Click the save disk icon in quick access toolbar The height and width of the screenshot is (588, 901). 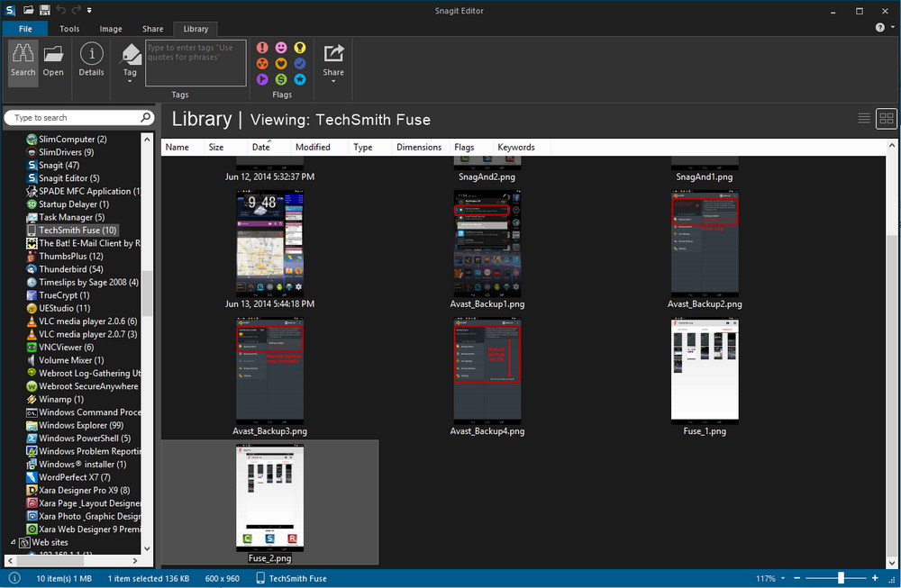click(x=45, y=10)
